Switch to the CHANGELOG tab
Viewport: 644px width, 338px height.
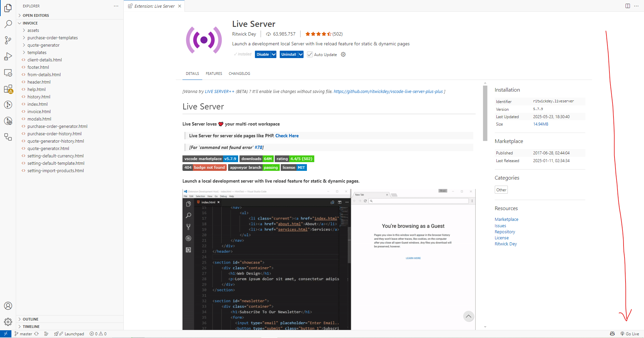click(239, 74)
